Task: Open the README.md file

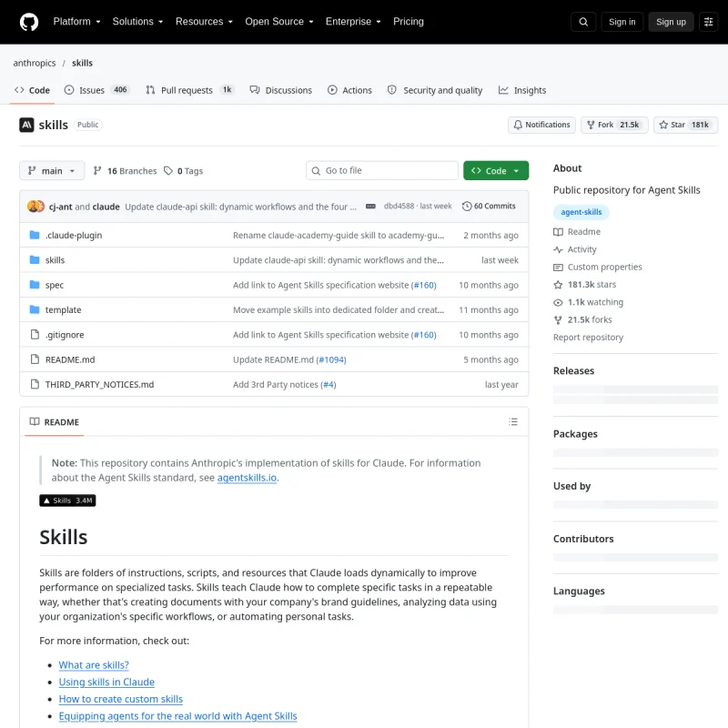Action: pyautogui.click(x=70, y=359)
